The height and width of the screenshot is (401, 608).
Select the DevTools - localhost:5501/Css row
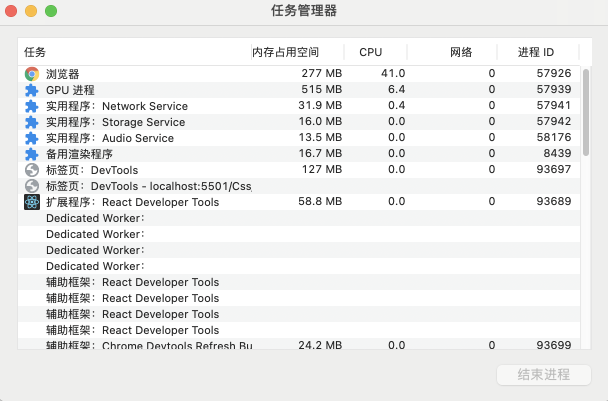[x=299, y=186]
